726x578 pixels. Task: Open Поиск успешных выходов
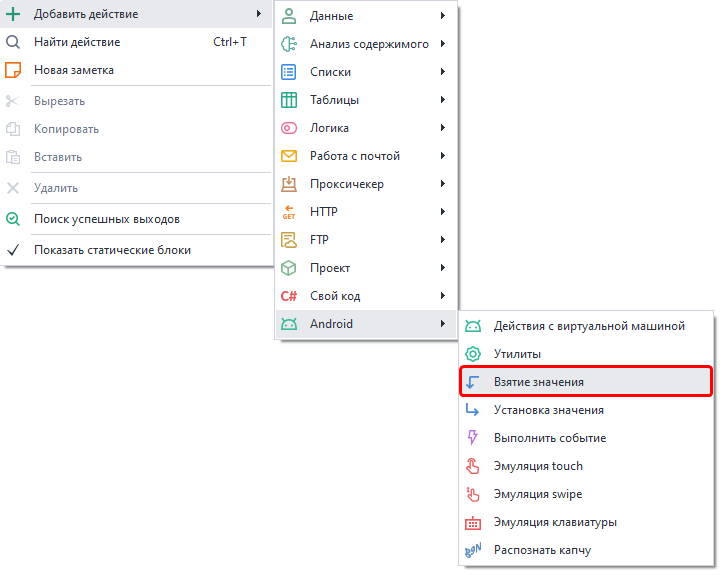click(106, 219)
